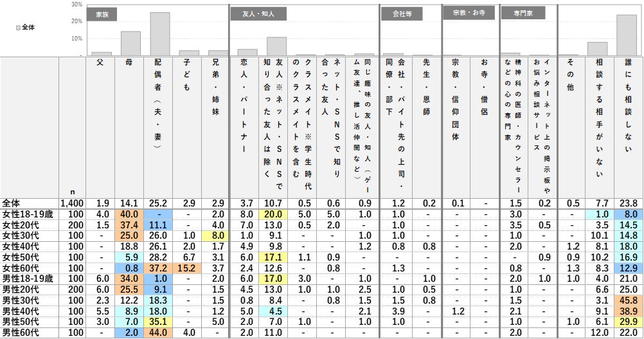Click the 15.2 cell in 女性60代 row

tap(187, 268)
